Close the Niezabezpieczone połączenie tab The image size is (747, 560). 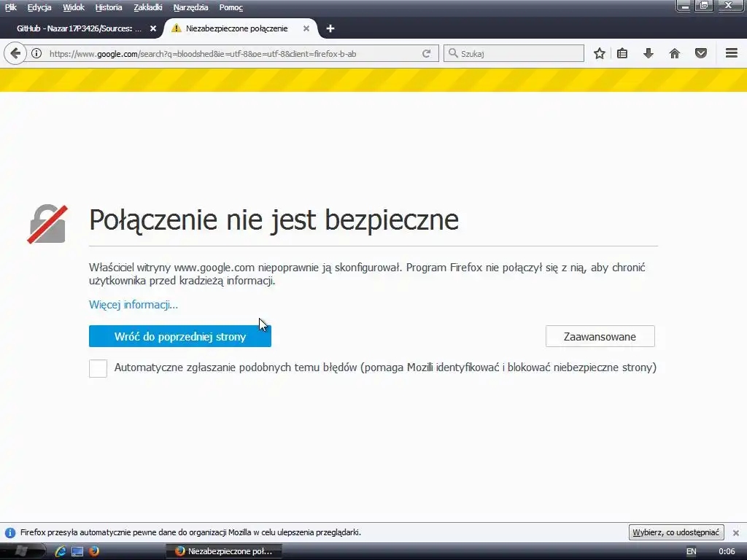coord(306,28)
